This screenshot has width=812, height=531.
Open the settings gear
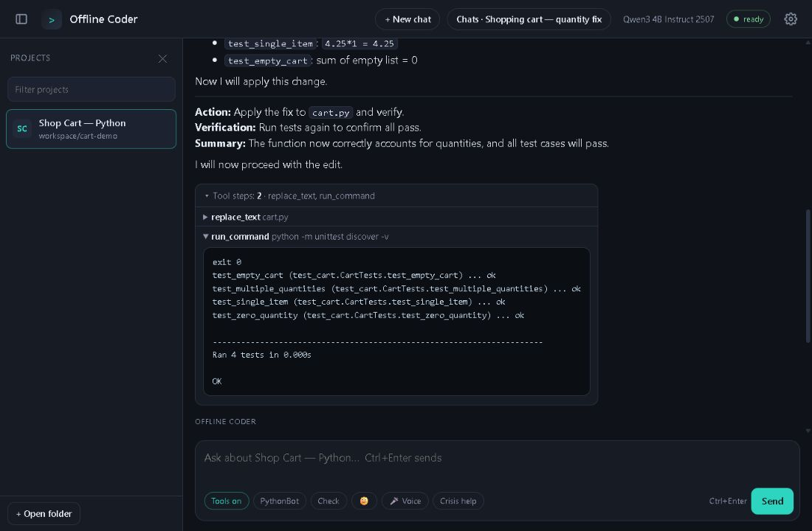click(791, 19)
